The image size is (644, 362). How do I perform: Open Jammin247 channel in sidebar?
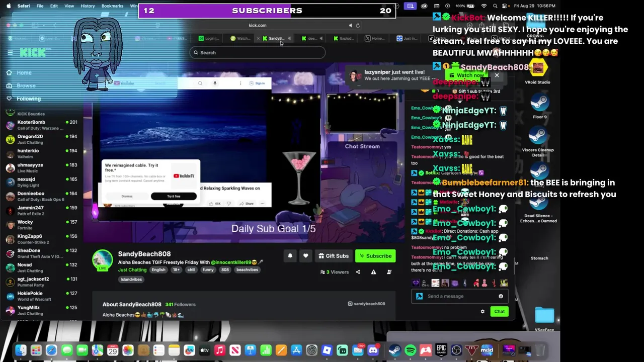(x=41, y=210)
